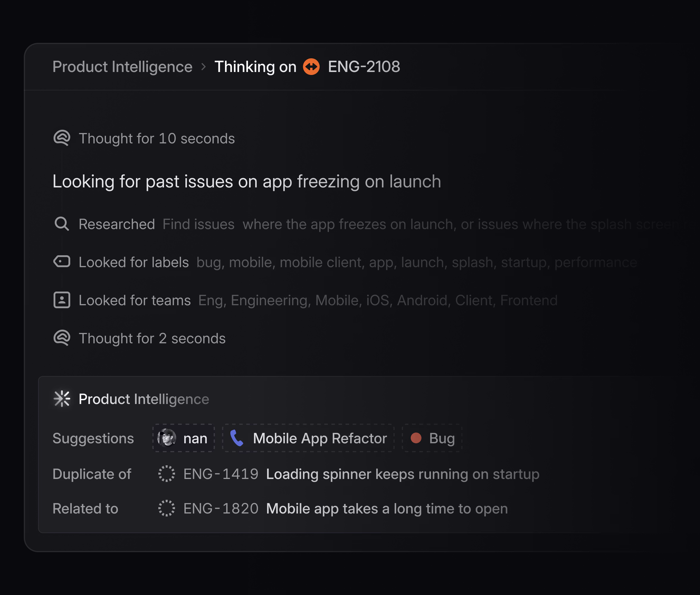Click Product Intelligence card title
The height and width of the screenshot is (595, 700).
coord(144,399)
